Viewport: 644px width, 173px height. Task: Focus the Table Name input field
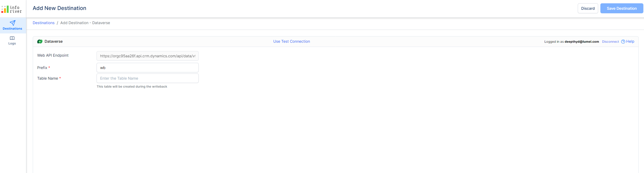tap(148, 78)
